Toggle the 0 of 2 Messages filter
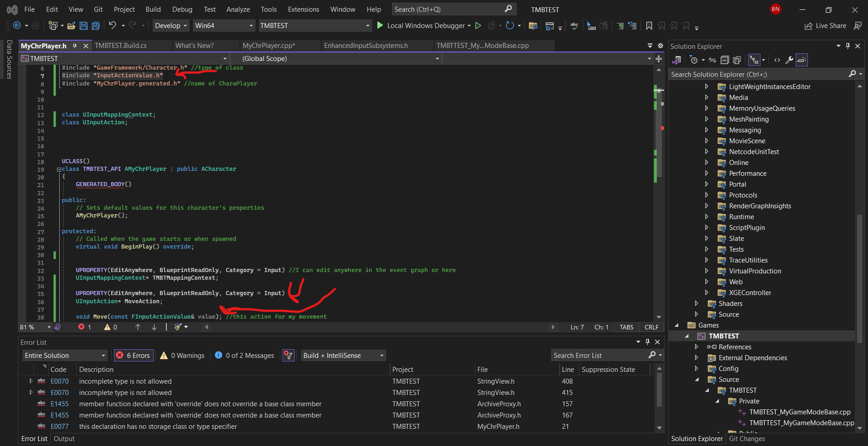This screenshot has width=868, height=446. coord(245,356)
